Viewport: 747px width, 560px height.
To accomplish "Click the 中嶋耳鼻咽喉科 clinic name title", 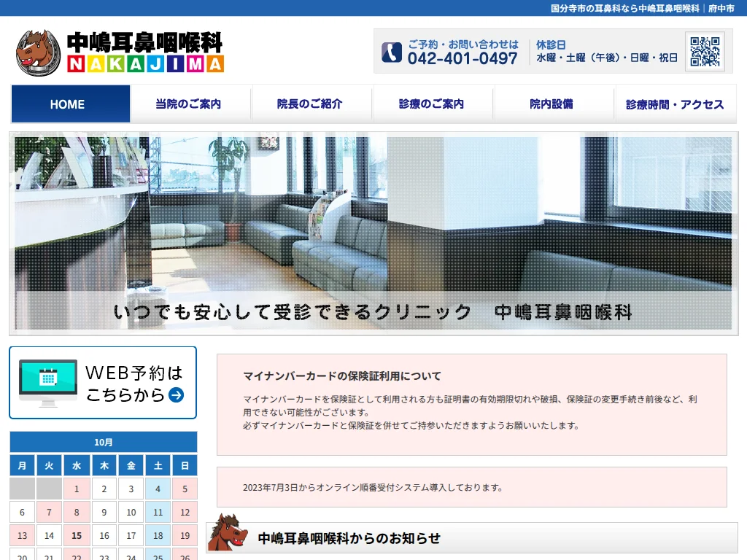I will pyautogui.click(x=145, y=42).
